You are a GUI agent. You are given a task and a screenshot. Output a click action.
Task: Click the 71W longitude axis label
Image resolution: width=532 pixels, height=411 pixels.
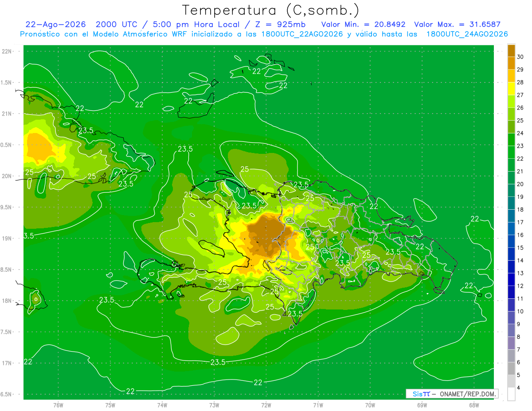pyautogui.click(x=318, y=405)
